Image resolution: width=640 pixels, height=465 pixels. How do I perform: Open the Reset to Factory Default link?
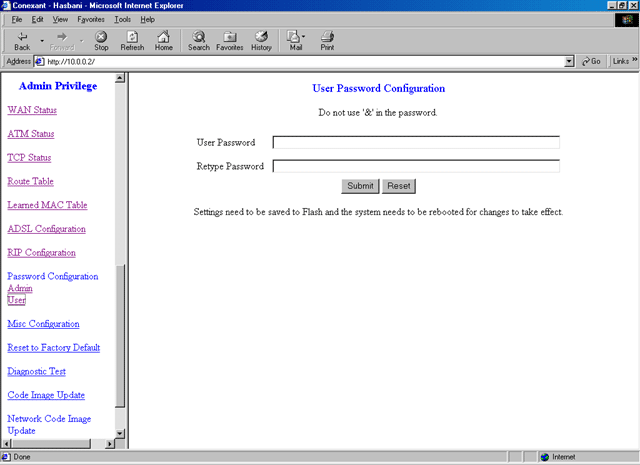pos(53,347)
